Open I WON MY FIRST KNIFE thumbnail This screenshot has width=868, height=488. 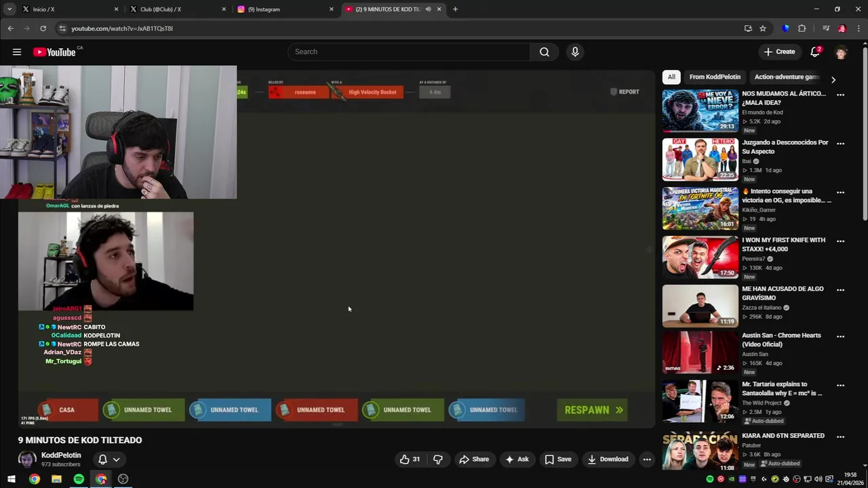pos(701,257)
